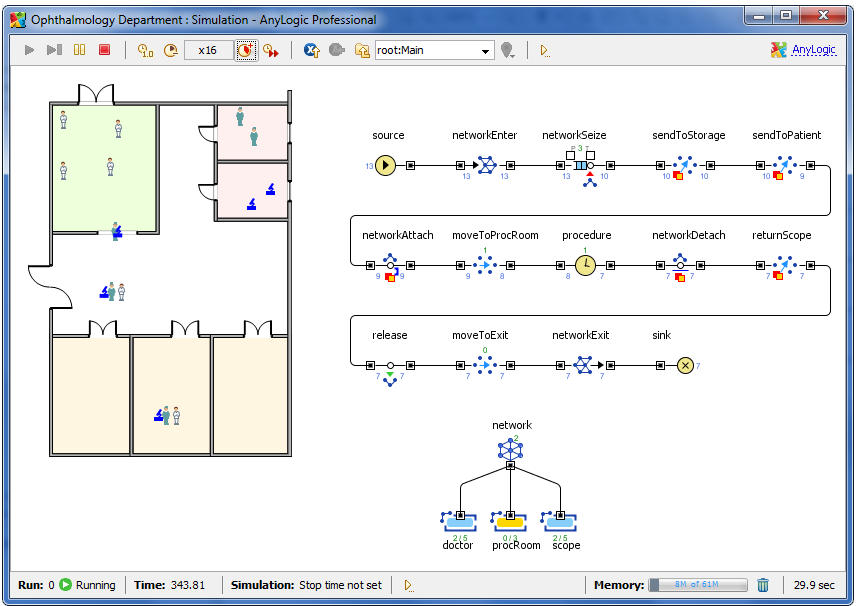Select the returnScope block icon
The height and width of the screenshot is (606, 858).
(x=785, y=266)
